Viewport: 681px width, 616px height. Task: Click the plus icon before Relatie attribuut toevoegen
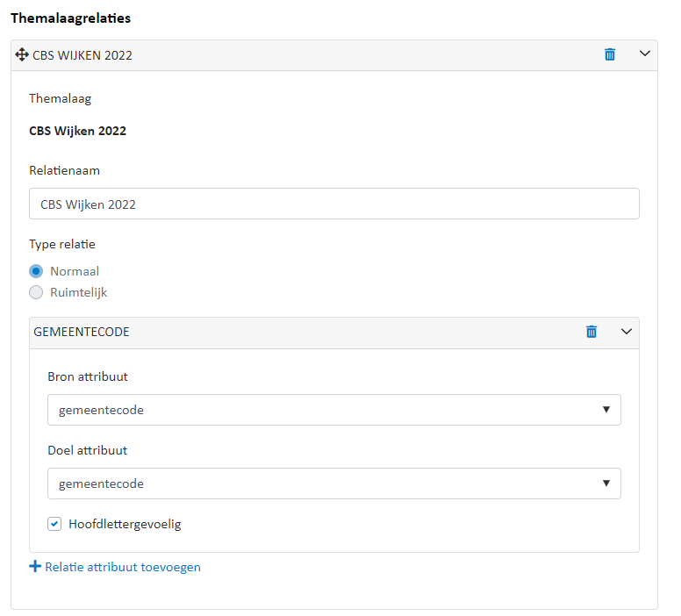pyautogui.click(x=35, y=566)
